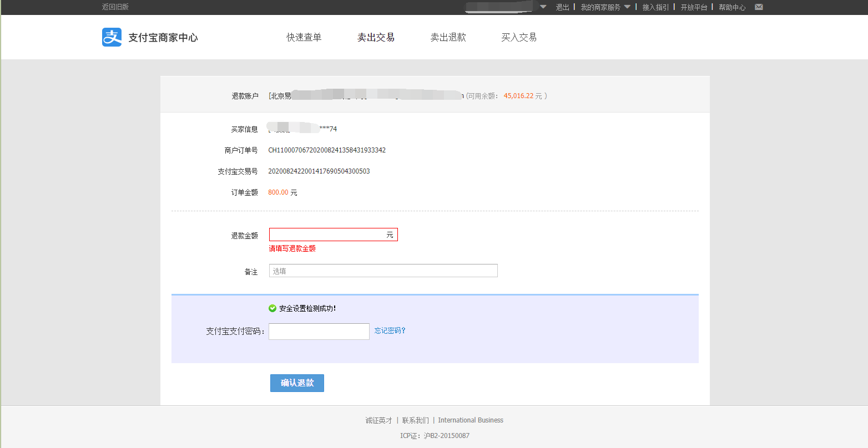Click 安全设置检测成功! message
The width and height of the screenshot is (868, 448).
307,308
